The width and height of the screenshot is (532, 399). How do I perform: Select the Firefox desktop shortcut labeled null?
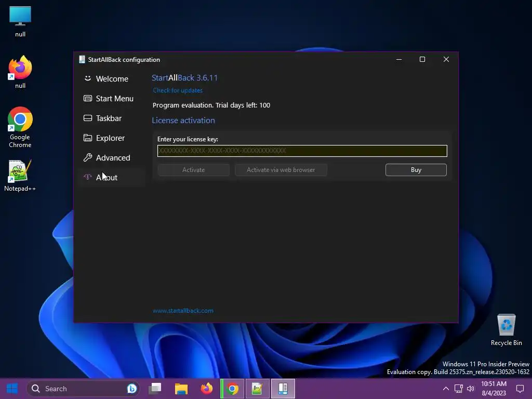(x=20, y=72)
